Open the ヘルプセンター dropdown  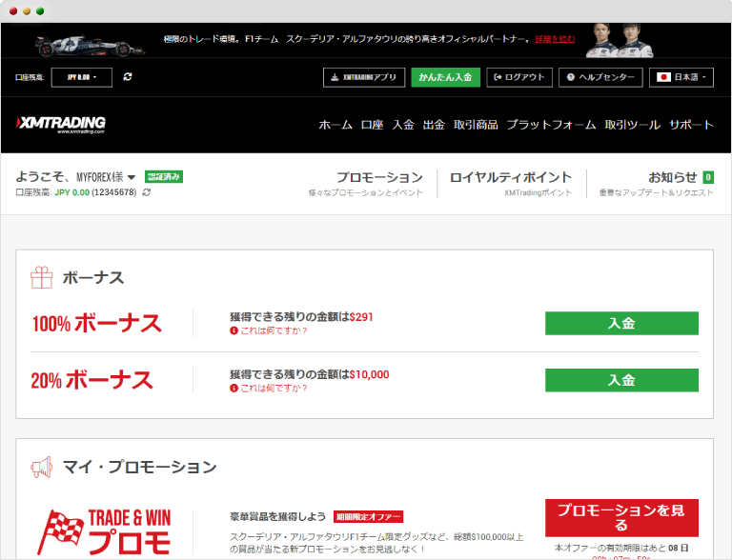[x=600, y=77]
